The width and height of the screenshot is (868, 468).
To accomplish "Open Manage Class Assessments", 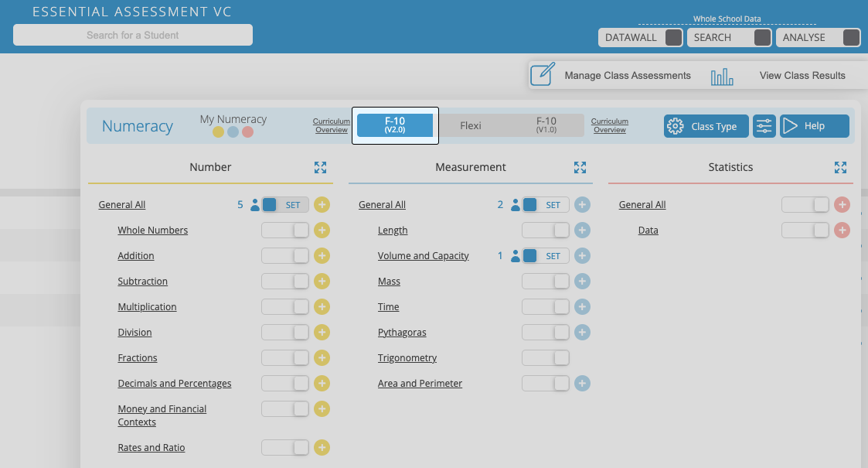I will [627, 75].
